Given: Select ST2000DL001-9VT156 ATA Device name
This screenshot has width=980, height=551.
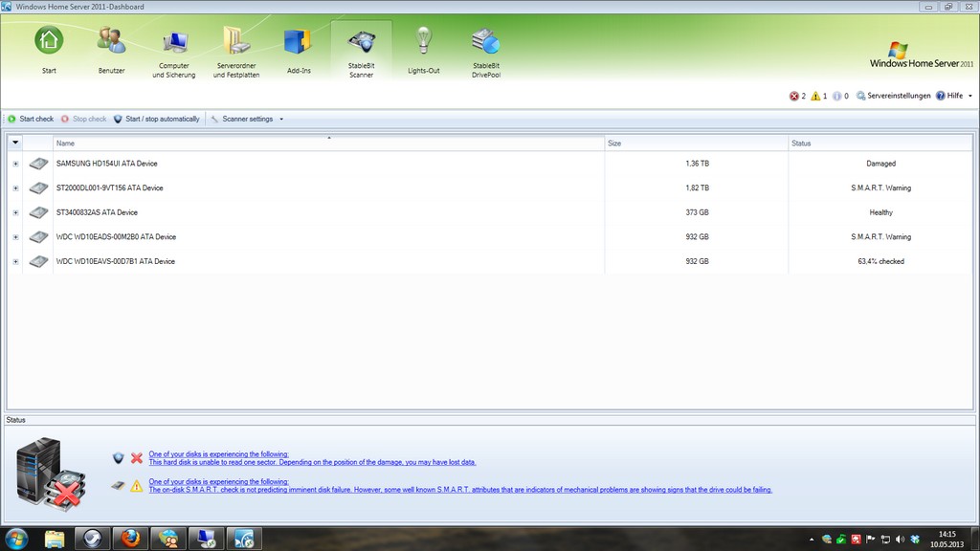Looking at the screenshot, I should [x=109, y=188].
